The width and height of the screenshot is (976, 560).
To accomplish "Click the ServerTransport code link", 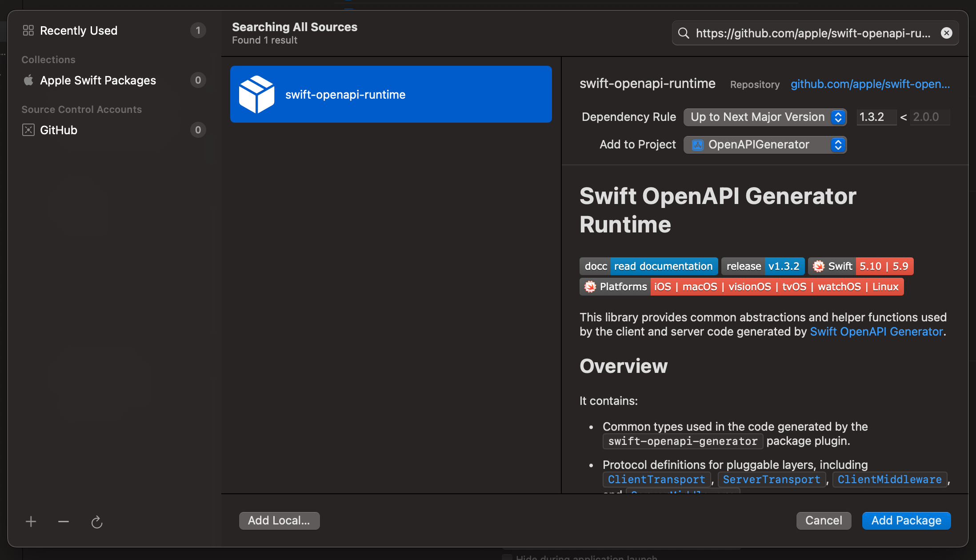I will pyautogui.click(x=772, y=480).
